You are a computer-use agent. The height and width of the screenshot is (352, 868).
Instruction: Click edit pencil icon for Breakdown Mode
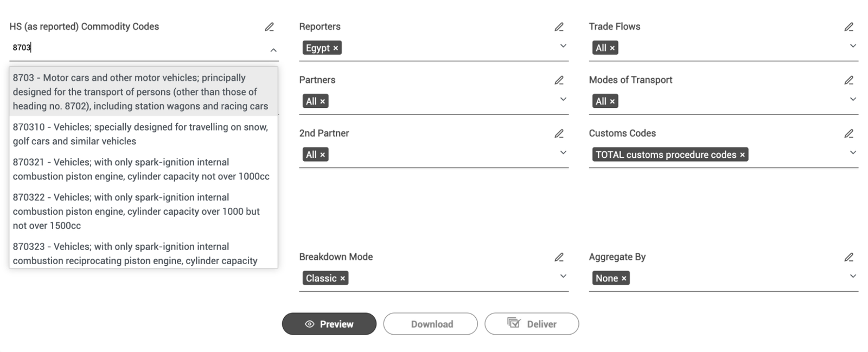pos(559,257)
